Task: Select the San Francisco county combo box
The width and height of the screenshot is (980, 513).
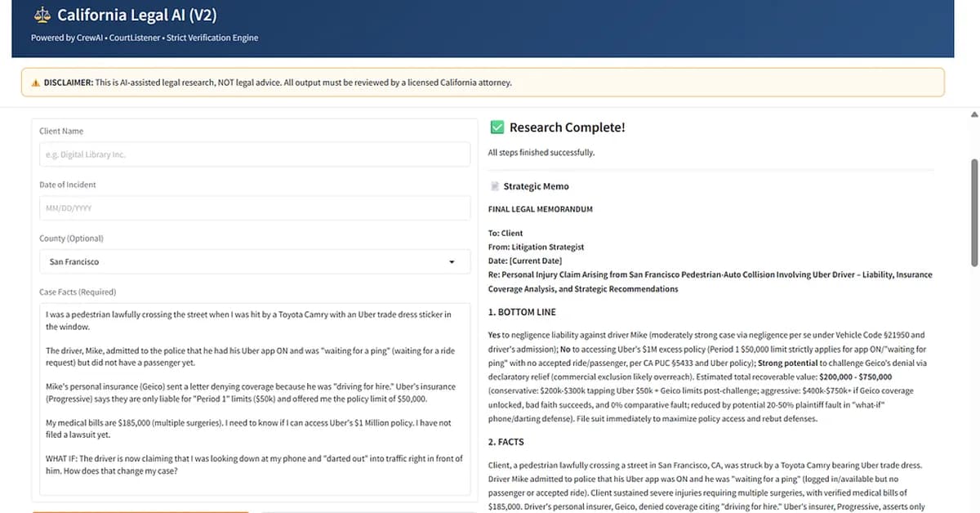Action: pos(245,262)
